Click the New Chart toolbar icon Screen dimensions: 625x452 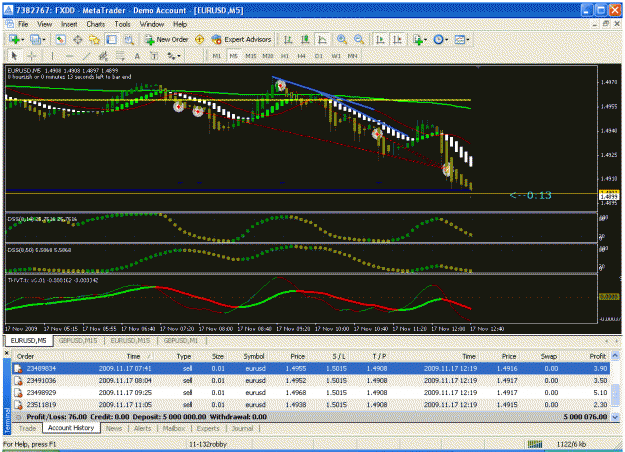(14, 39)
